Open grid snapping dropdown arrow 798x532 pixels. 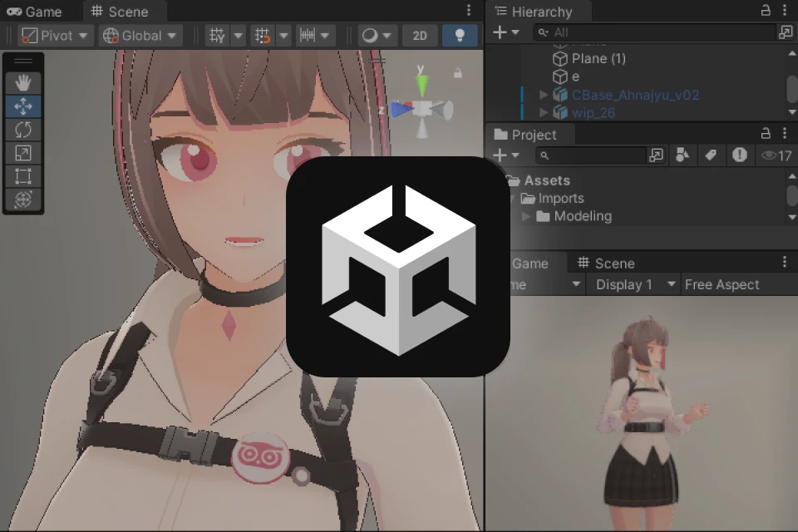(x=283, y=36)
